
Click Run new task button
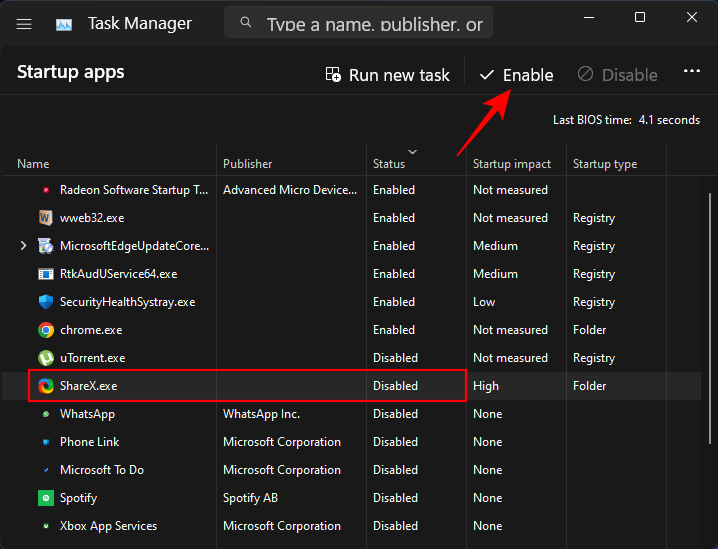point(388,75)
